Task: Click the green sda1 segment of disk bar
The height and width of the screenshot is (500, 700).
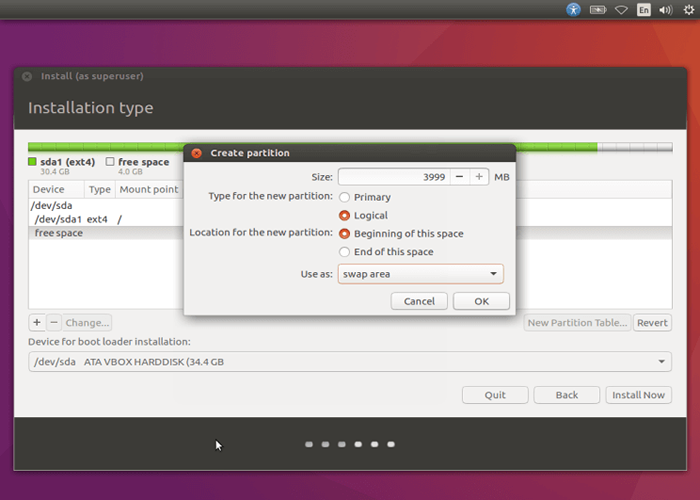Action: tap(106, 146)
